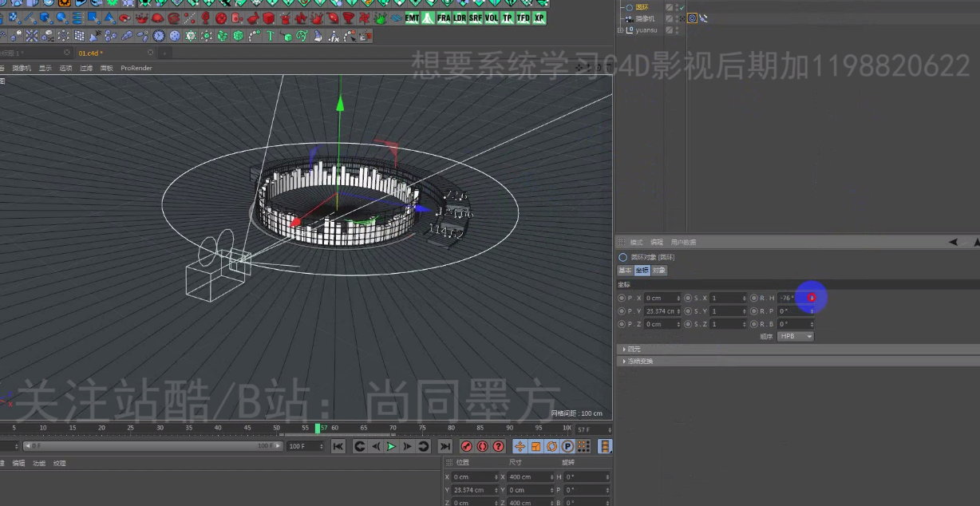
Task: Toggle point-level animation dots icon
Action: click(x=583, y=446)
